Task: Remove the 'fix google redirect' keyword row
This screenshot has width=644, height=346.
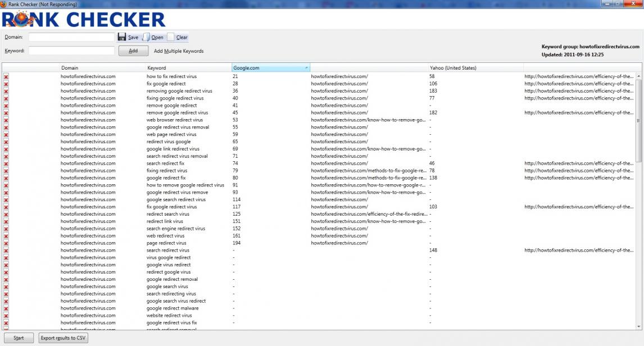Action: 6,84
